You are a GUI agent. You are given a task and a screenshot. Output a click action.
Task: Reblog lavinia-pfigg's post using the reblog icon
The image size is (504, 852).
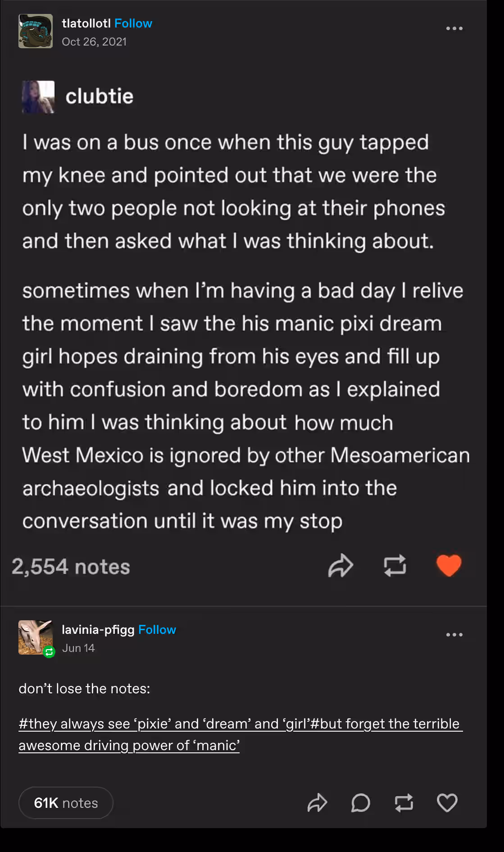404,803
